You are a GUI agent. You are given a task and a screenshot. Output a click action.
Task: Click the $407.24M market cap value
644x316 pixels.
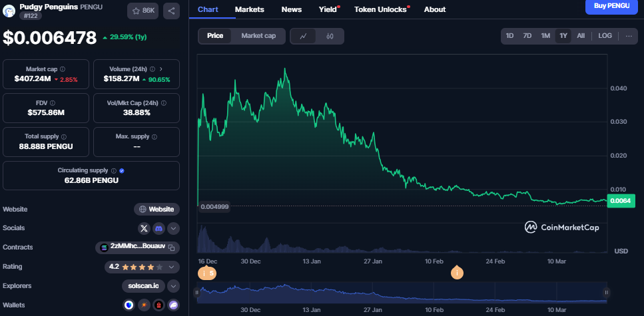(33, 79)
